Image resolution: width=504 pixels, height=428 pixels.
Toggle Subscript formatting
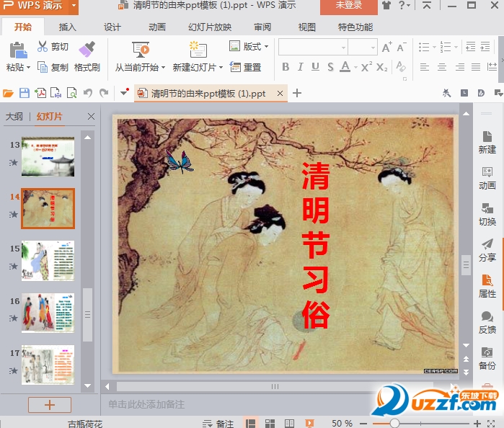coord(382,67)
